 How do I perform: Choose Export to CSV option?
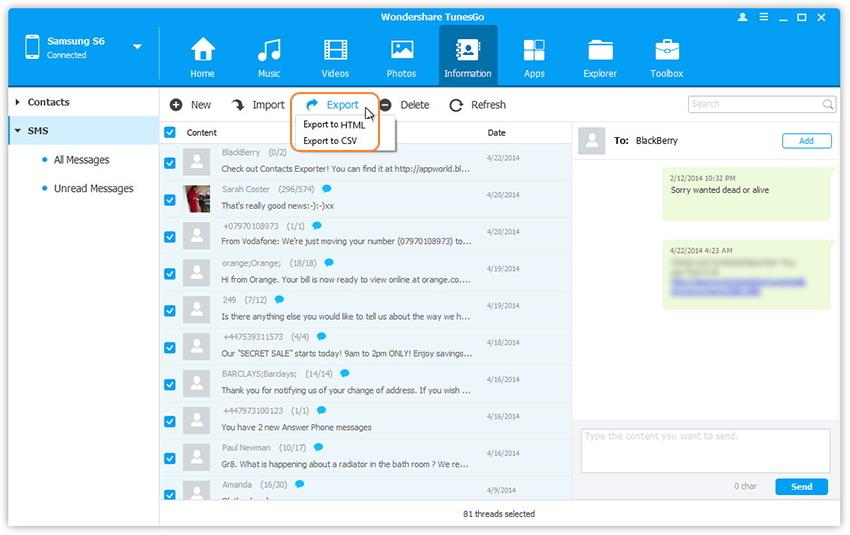point(330,141)
